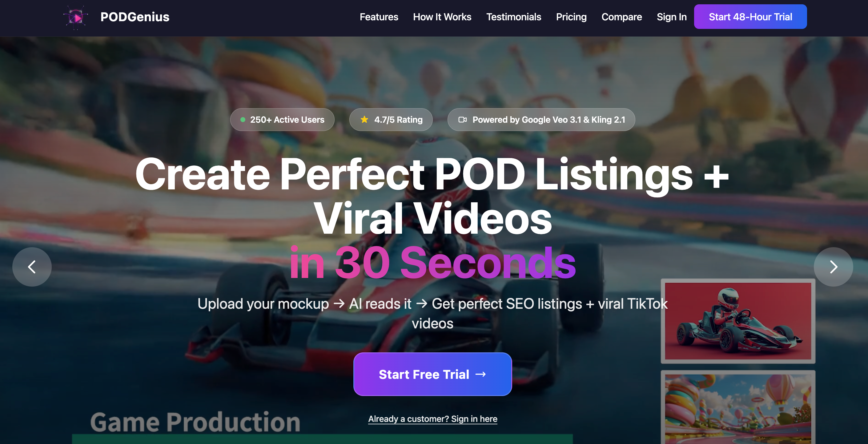The width and height of the screenshot is (868, 444).
Task: Click the 4.7/5 Rating badge
Action: (x=391, y=120)
